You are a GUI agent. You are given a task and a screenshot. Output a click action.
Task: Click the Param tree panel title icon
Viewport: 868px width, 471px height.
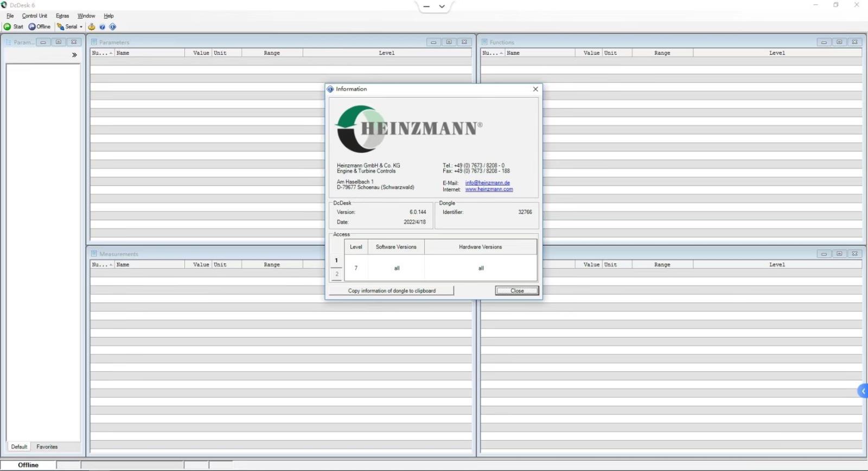click(x=9, y=42)
